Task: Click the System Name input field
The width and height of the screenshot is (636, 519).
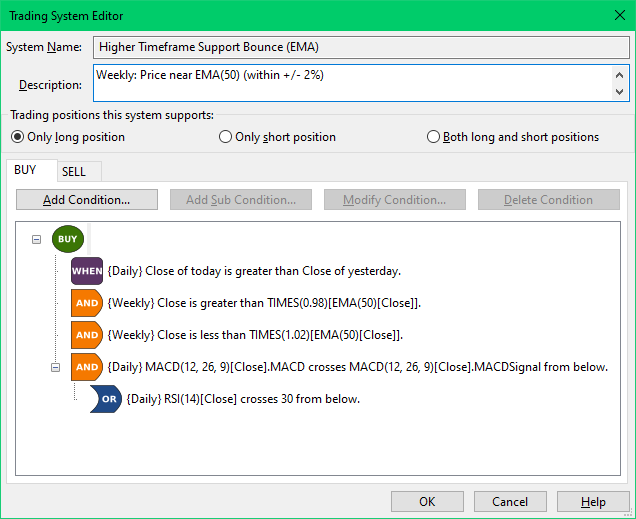Action: coord(361,47)
